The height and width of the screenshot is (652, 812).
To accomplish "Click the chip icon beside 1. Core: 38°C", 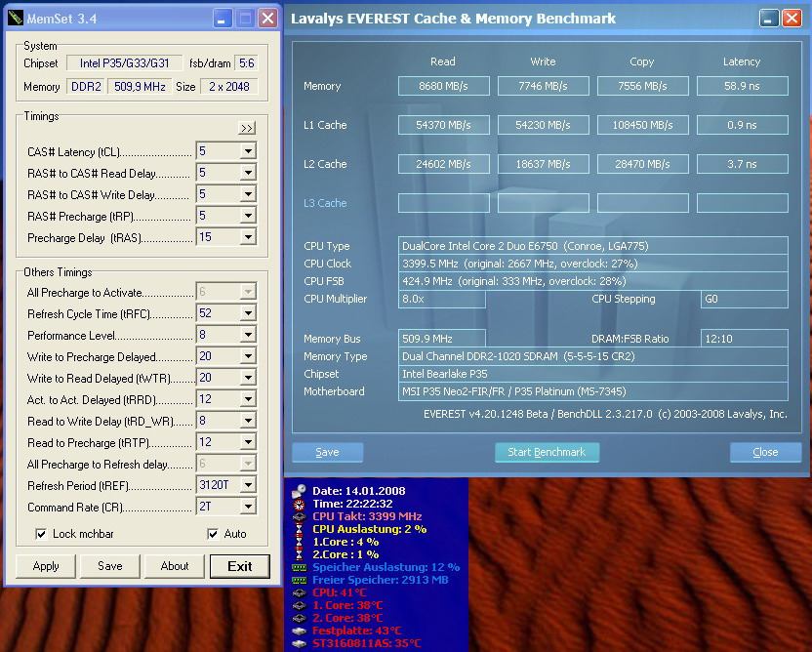I will pyautogui.click(x=299, y=605).
